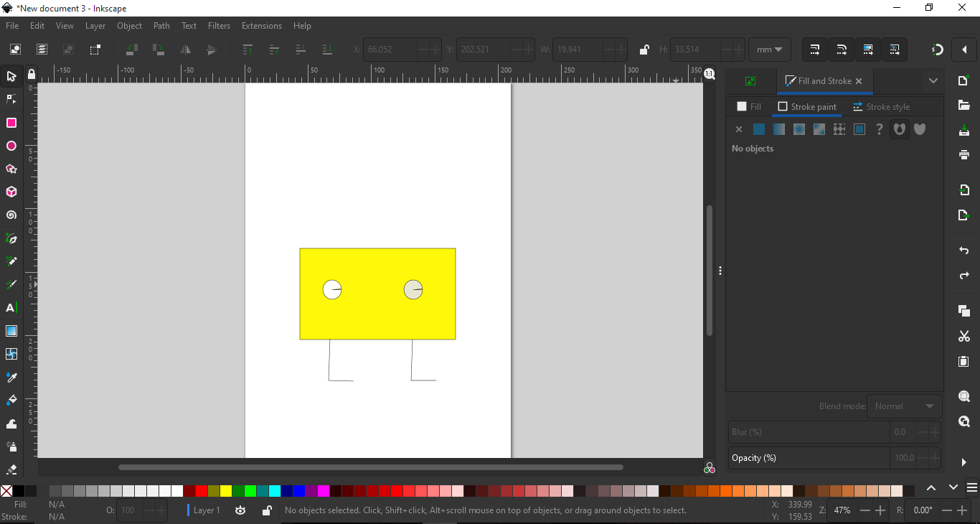
Task: Open the Blend mode Normal dropdown
Action: [x=904, y=406]
